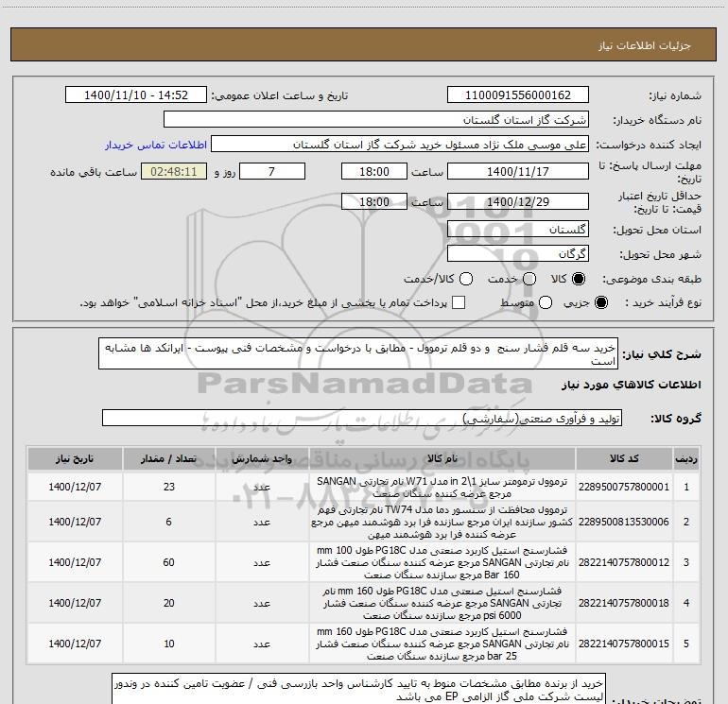Select product code 2289500757800001
Screen dimensions: 728x704
click(624, 487)
